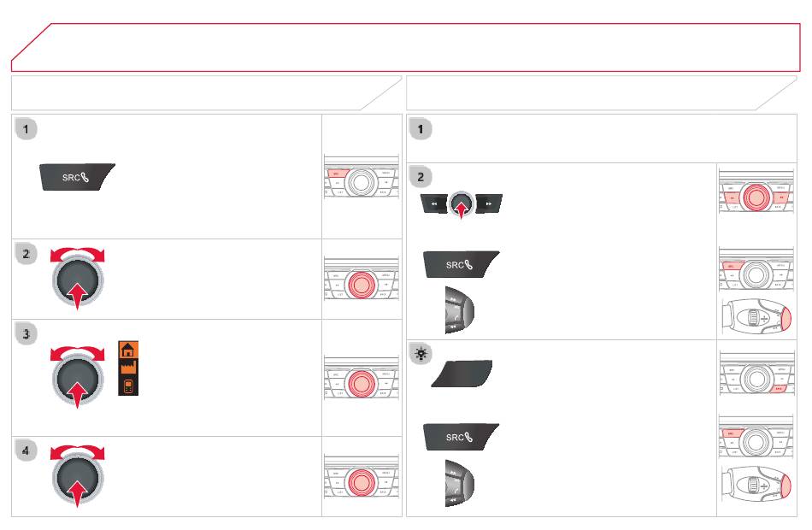Click the empty red-outlined title box
Viewport: 812px width, 530px height.
coord(406,47)
